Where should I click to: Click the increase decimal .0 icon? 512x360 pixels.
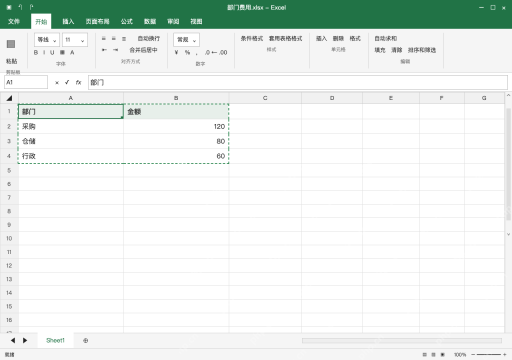point(208,52)
